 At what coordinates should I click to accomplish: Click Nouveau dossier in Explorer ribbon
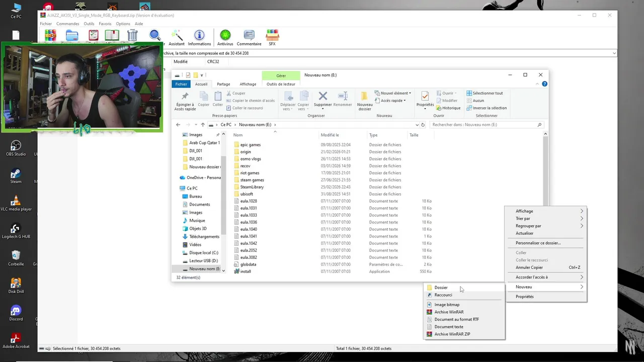click(x=365, y=101)
